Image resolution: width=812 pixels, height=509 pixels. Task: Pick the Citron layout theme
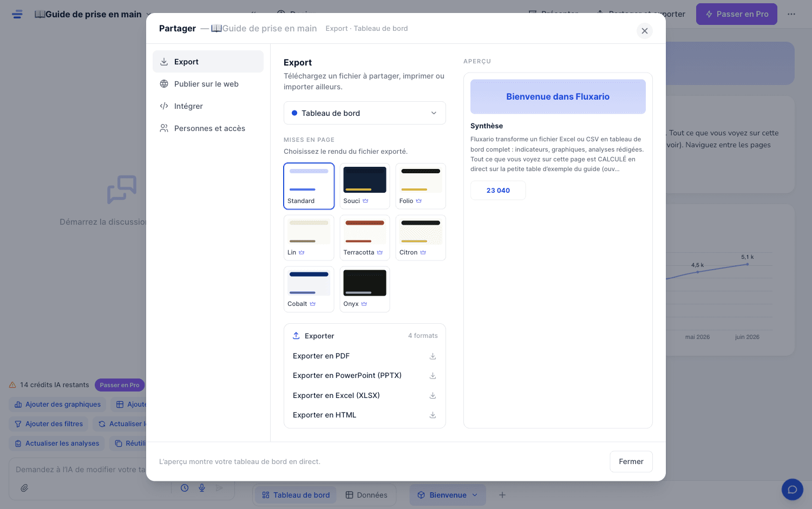[421, 238]
